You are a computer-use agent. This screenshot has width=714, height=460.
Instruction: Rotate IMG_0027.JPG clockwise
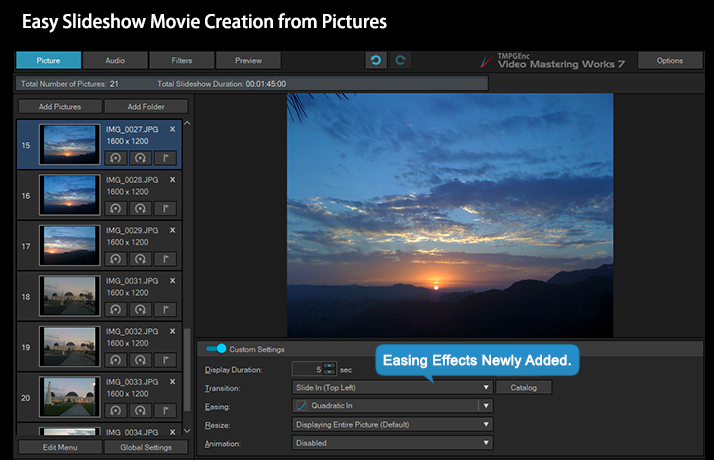[140, 158]
